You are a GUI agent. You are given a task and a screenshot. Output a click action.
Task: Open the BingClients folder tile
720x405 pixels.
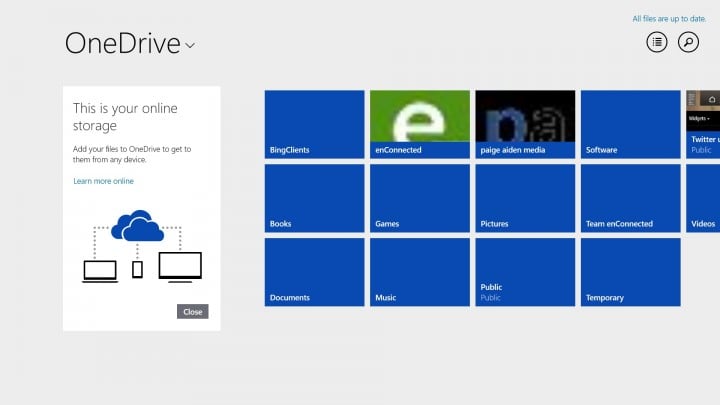click(315, 124)
